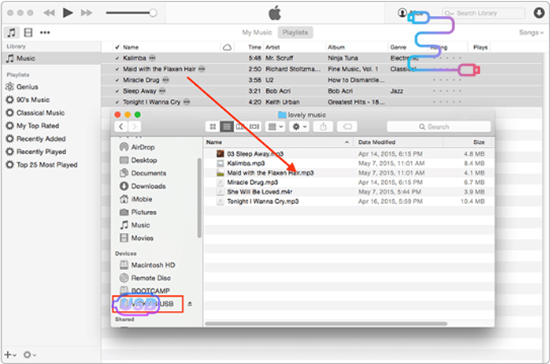Image resolution: width=550 pixels, height=364 pixels.
Task: Go back in the Finder window
Action: coord(121,127)
